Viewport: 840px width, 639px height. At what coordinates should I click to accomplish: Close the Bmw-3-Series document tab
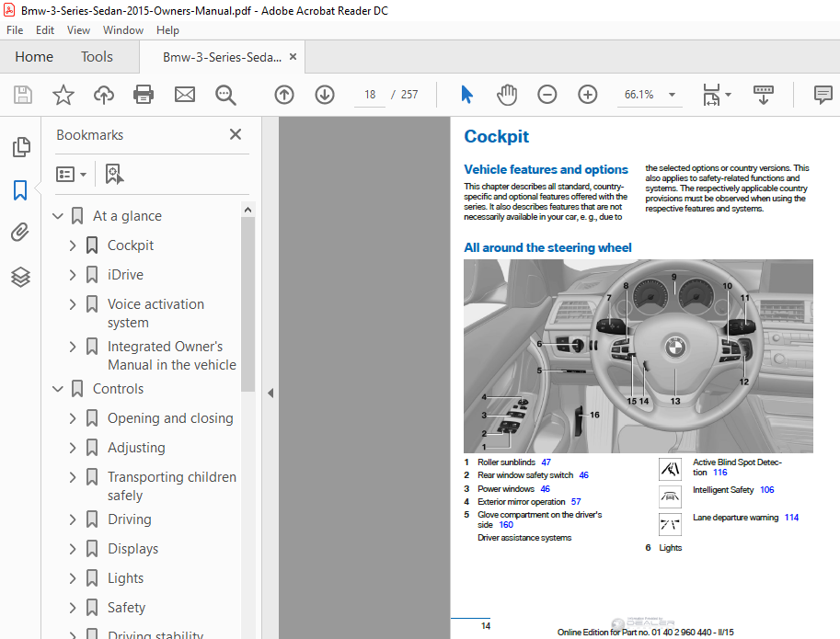(x=293, y=57)
